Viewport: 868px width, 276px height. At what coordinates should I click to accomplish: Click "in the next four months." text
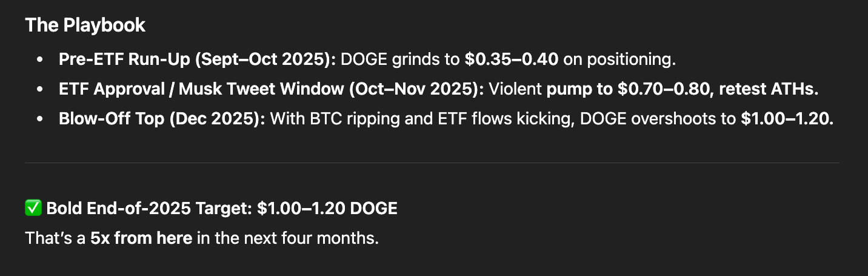tap(288, 238)
